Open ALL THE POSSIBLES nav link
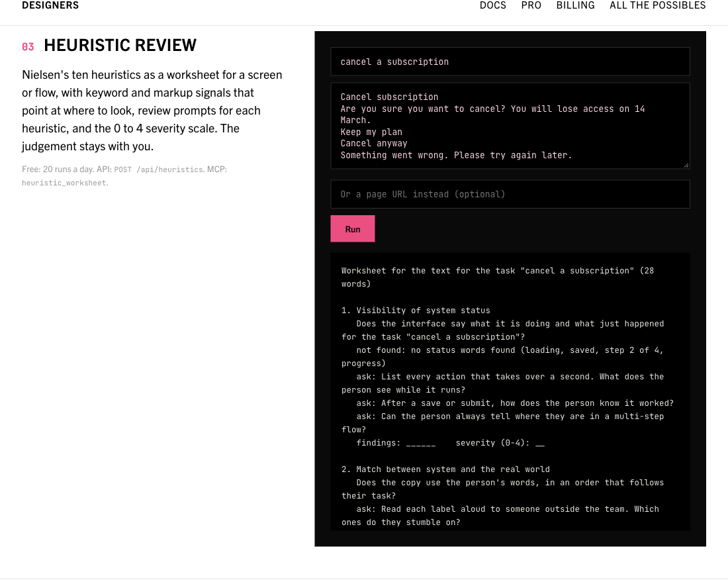The height and width of the screenshot is (580, 728). (657, 5)
